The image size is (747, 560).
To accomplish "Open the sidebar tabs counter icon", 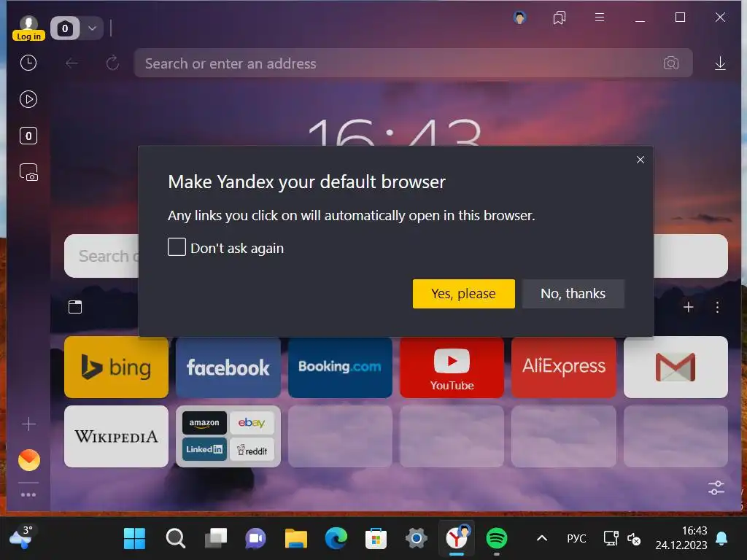I will [x=28, y=136].
